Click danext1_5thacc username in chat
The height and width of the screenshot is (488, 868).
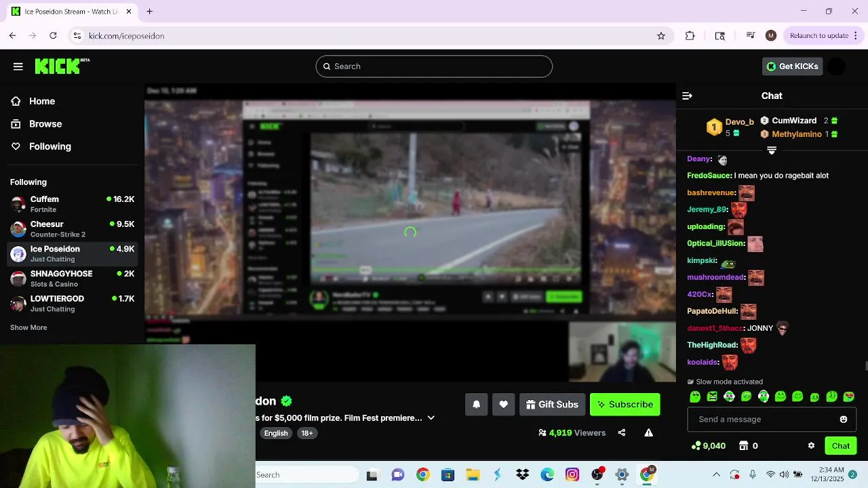pyautogui.click(x=715, y=328)
